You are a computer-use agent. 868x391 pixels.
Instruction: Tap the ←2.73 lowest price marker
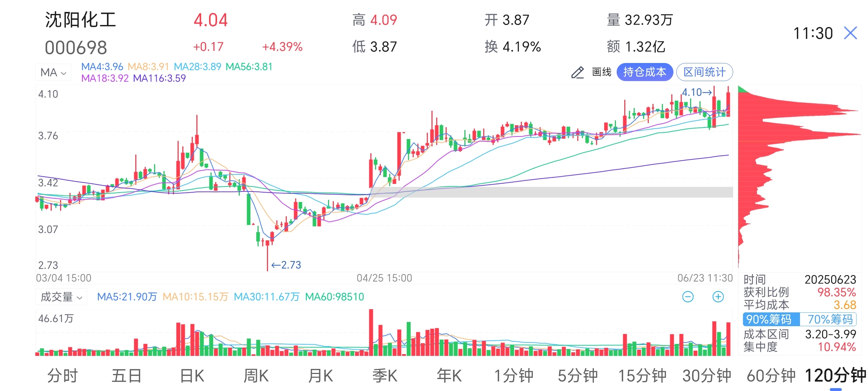click(286, 265)
